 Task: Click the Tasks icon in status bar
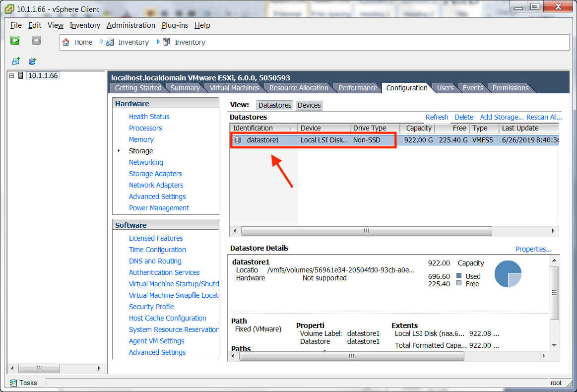(x=13, y=383)
